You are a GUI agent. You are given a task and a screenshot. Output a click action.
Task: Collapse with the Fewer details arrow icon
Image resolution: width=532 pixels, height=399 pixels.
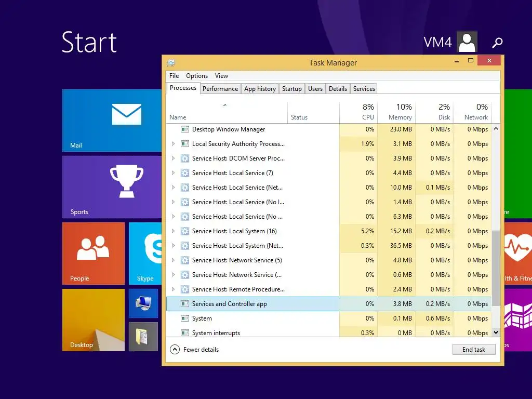(x=175, y=350)
